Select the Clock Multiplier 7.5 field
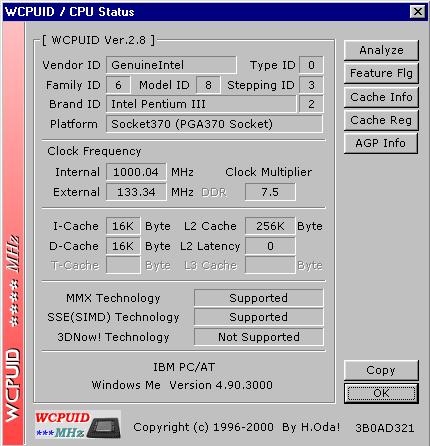 (270, 192)
